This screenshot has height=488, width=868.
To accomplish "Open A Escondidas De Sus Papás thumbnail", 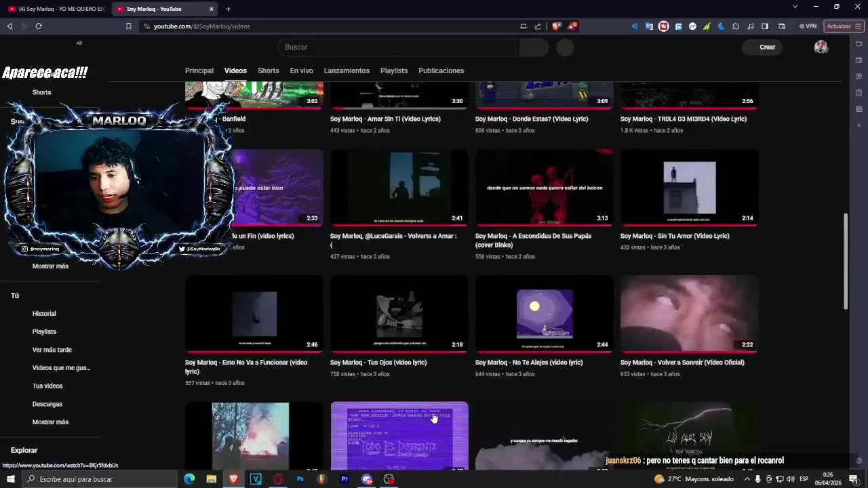I will click(x=545, y=188).
